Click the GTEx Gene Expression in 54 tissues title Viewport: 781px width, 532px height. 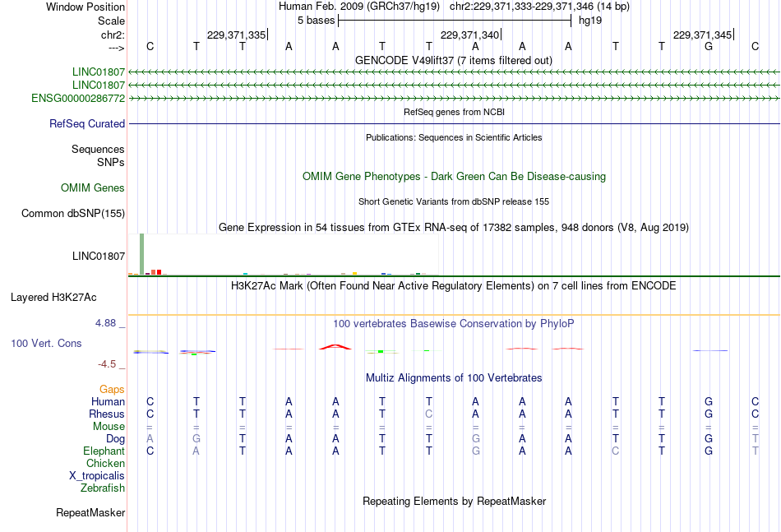pos(454,228)
